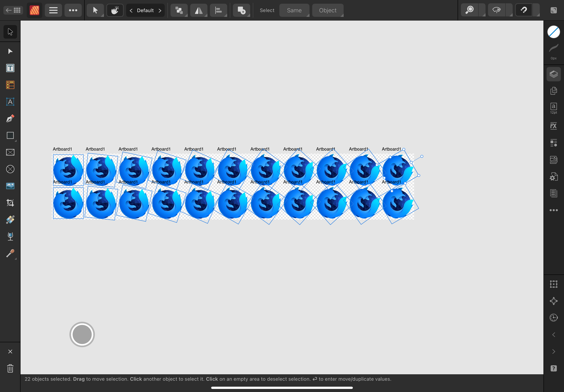Open the Pages studio panel

(x=554, y=91)
